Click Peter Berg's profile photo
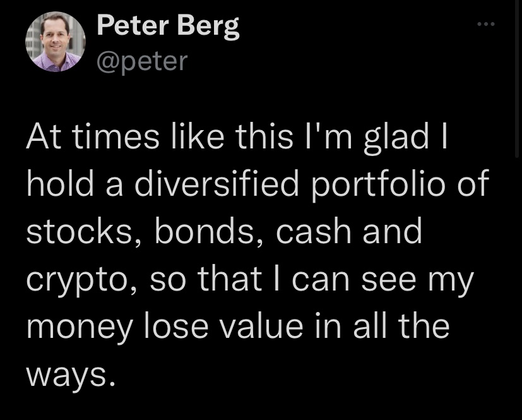 pos(55,42)
